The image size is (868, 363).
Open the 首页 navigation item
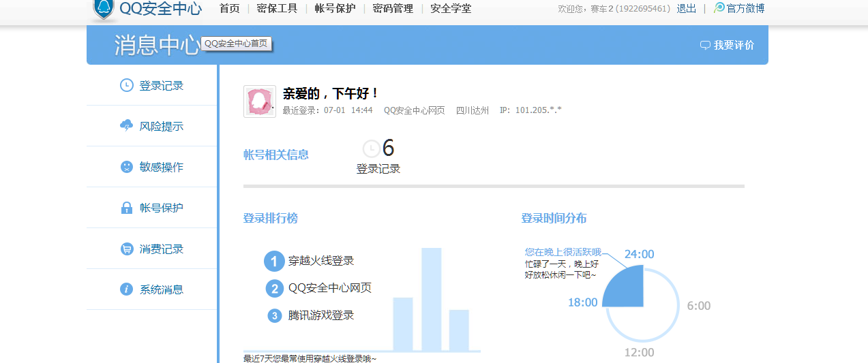pos(229,8)
